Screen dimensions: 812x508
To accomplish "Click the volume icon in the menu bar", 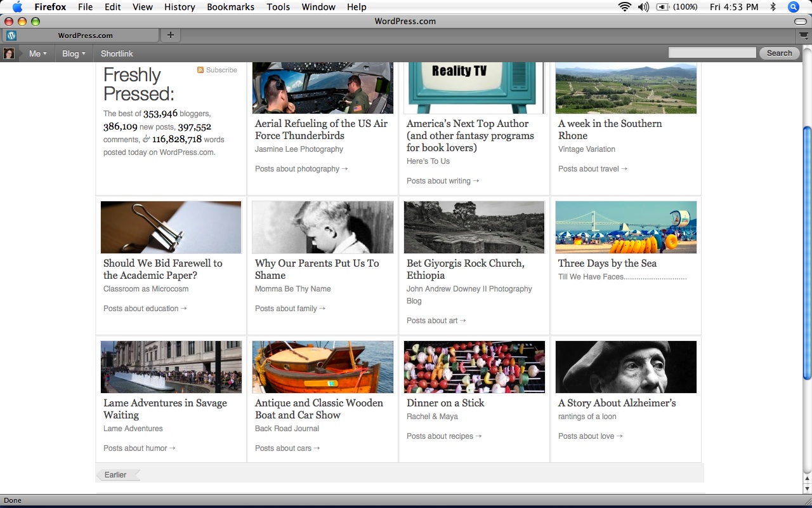I will [643, 7].
